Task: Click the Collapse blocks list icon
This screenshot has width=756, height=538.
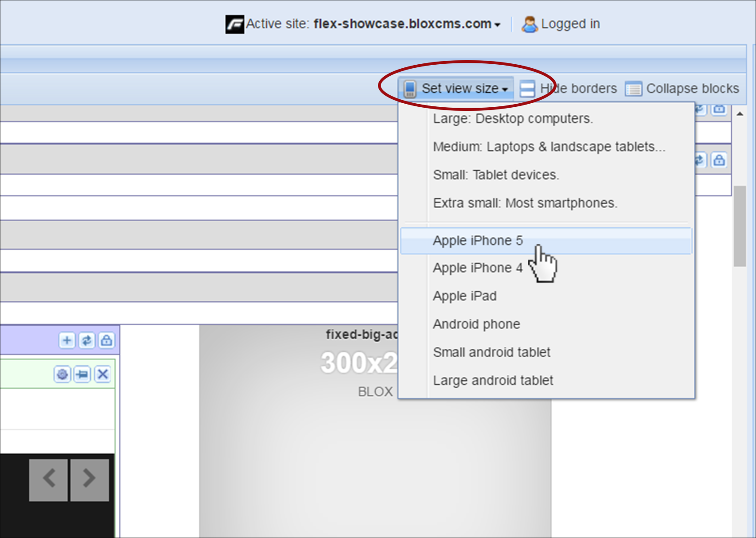Action: [x=633, y=89]
